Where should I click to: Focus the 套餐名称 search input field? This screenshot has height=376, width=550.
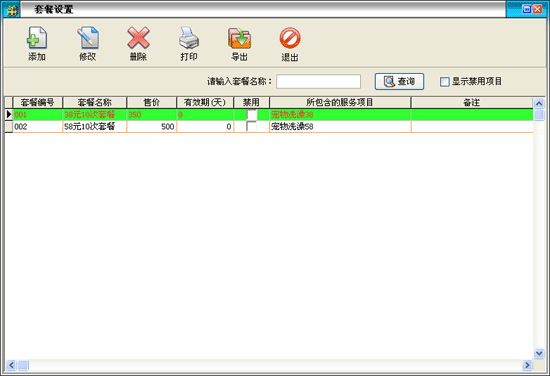pos(318,81)
